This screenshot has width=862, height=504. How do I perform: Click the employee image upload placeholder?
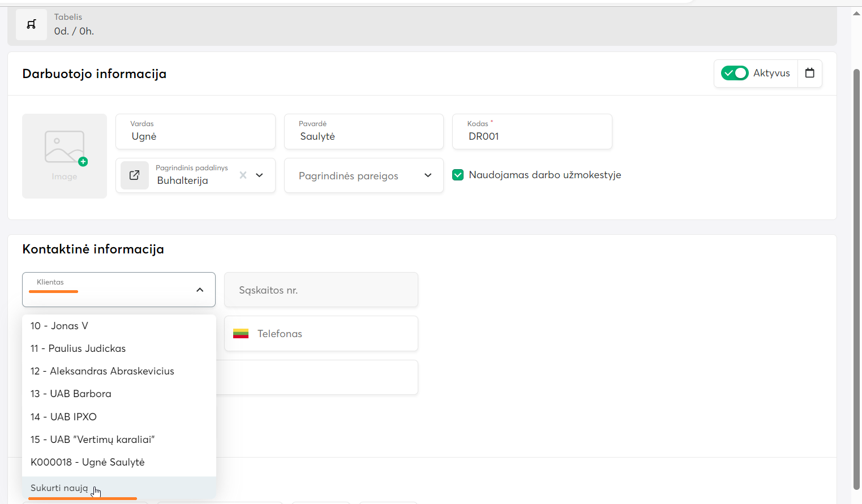[65, 156]
